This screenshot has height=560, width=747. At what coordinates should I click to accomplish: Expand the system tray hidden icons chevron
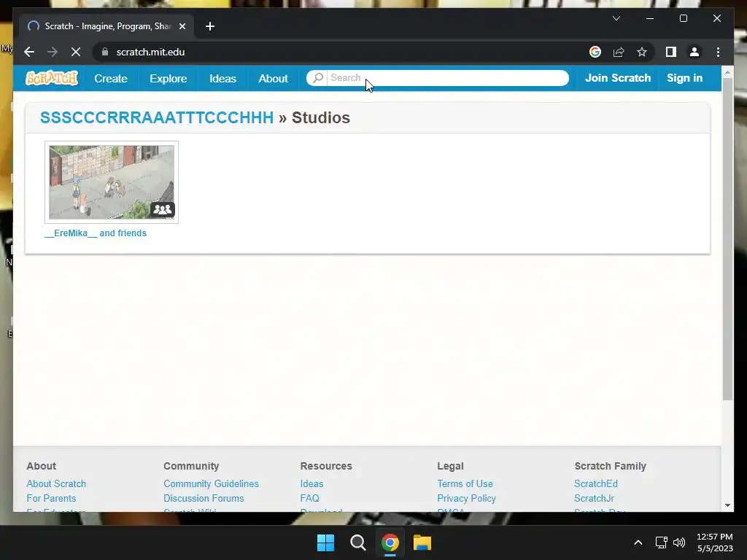[x=638, y=542]
